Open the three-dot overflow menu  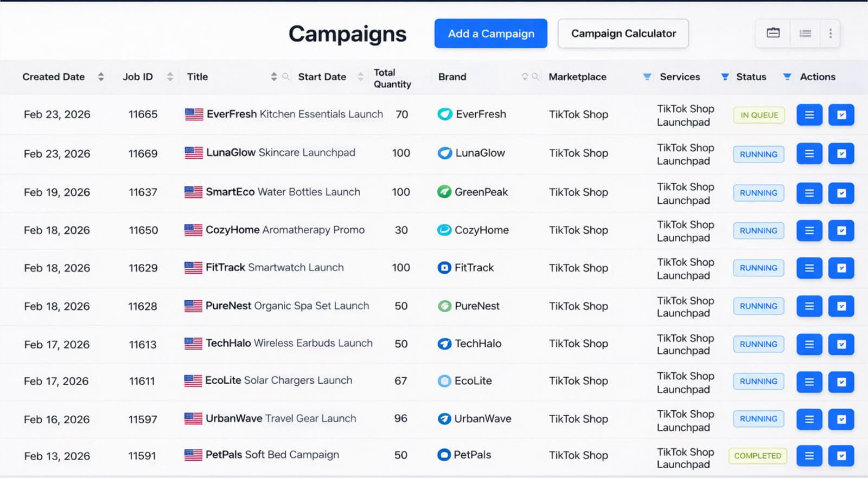pos(830,33)
